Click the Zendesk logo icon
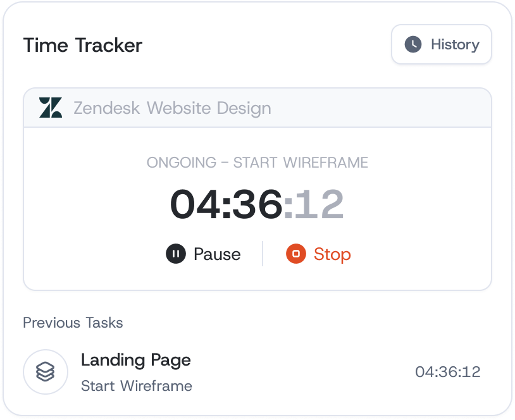This screenshot has width=515, height=420. pos(51,108)
